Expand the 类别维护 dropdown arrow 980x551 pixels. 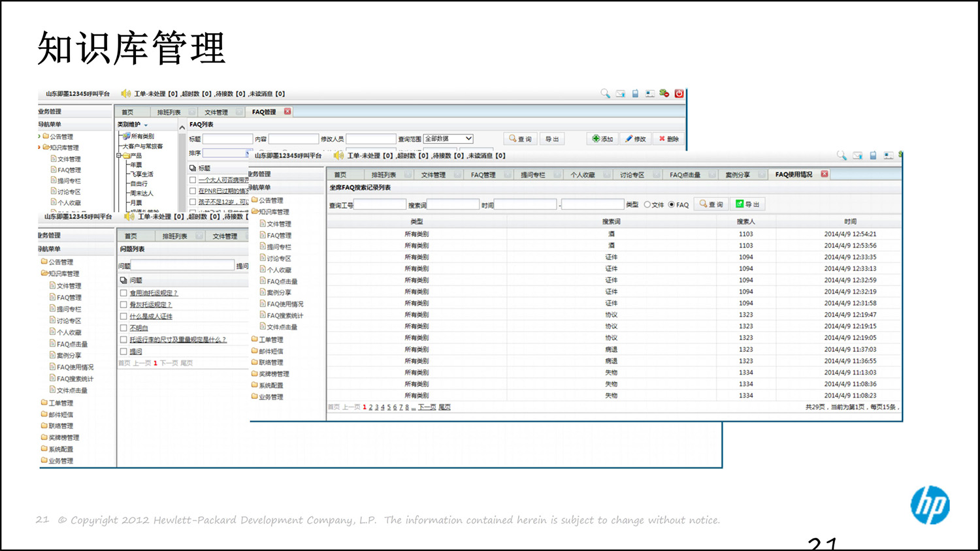point(146,125)
